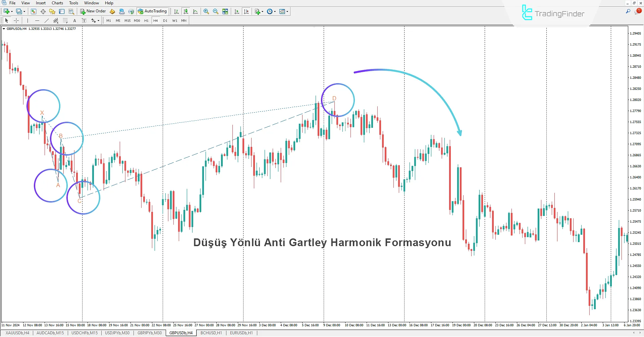Screen dimensions: 644x337
Task: Switch timeframe to D1
Action: 165,20
